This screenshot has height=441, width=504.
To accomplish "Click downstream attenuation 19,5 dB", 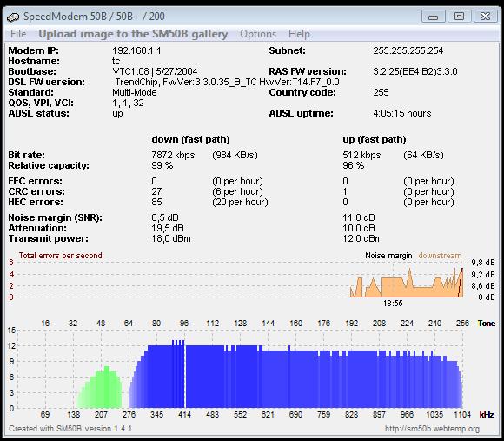I will pos(167,228).
